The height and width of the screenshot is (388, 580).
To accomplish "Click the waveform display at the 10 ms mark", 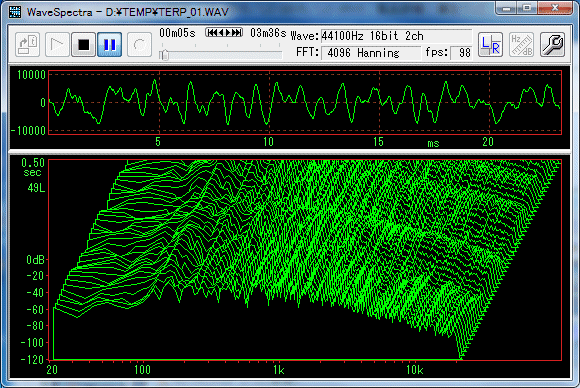I will pyautogui.click(x=269, y=102).
